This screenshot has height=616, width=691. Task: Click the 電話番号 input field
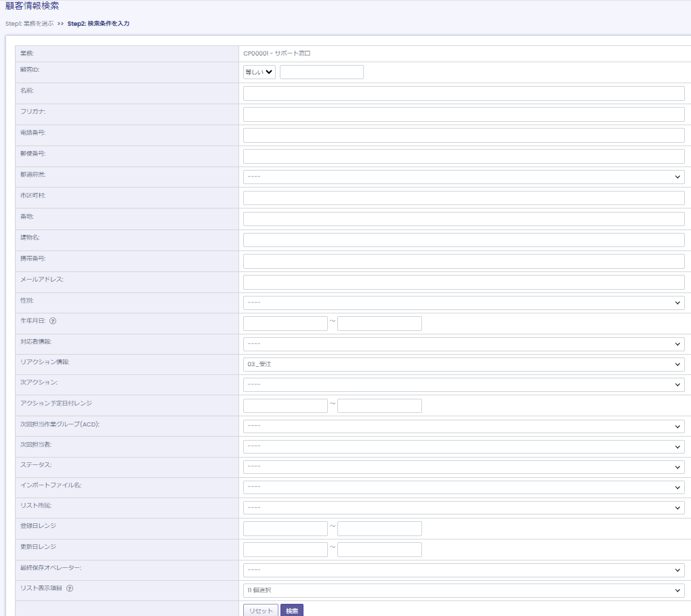pos(463,135)
